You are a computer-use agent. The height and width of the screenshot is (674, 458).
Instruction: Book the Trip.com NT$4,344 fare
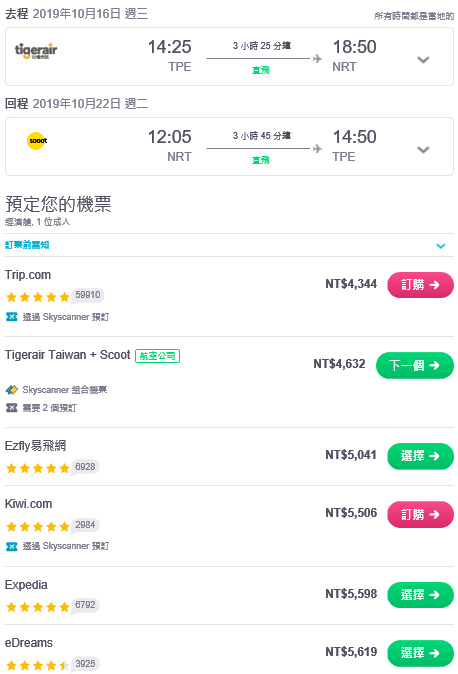click(420, 285)
